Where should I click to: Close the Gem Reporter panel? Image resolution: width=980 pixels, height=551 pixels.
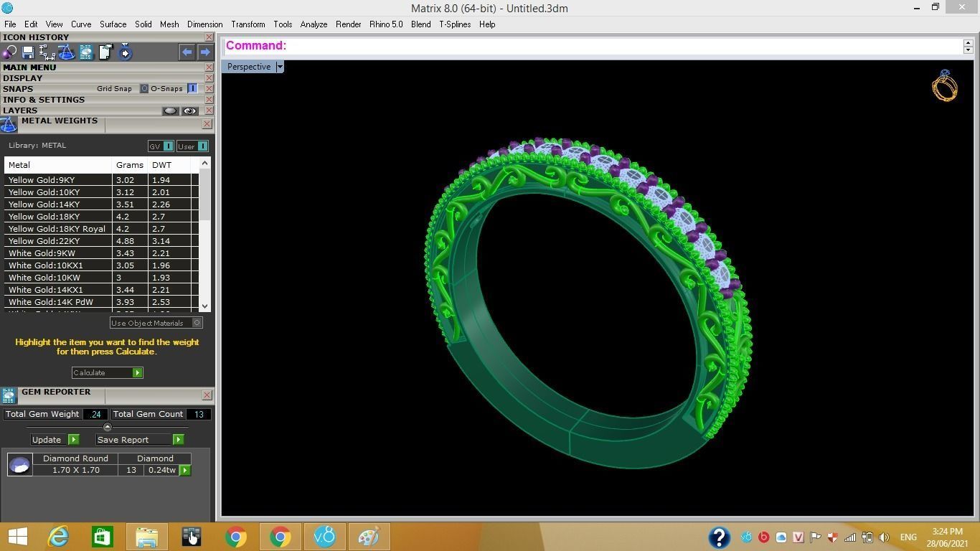[207, 395]
